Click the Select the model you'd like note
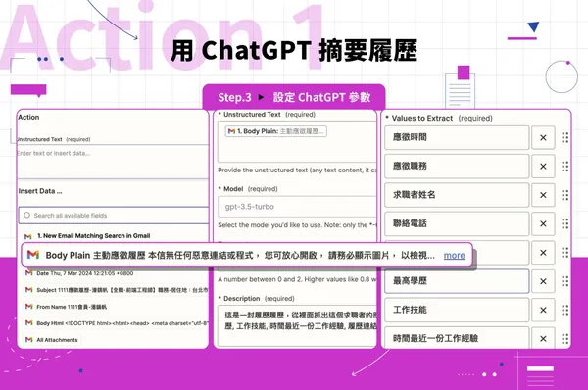This screenshot has width=588, height=390. click(x=297, y=225)
